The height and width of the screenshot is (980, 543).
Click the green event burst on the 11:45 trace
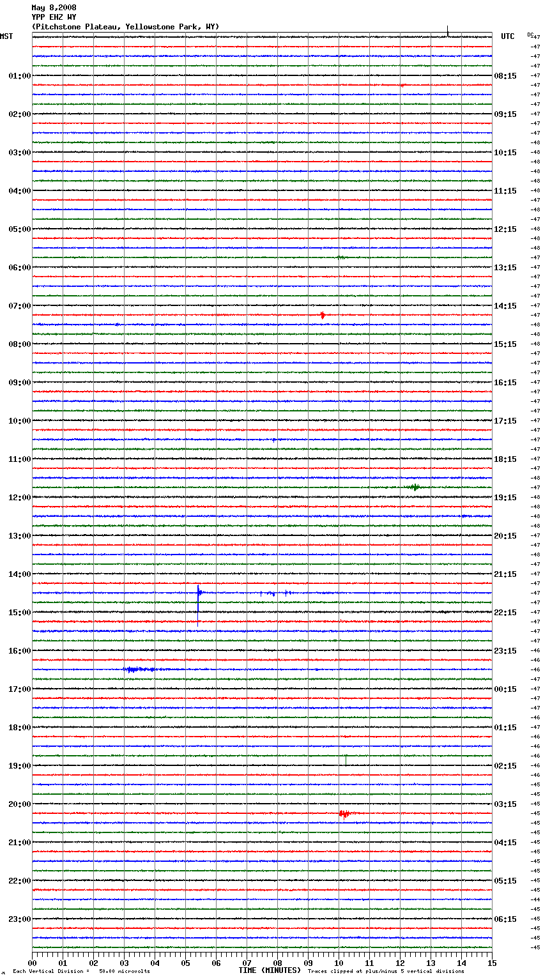tap(414, 487)
